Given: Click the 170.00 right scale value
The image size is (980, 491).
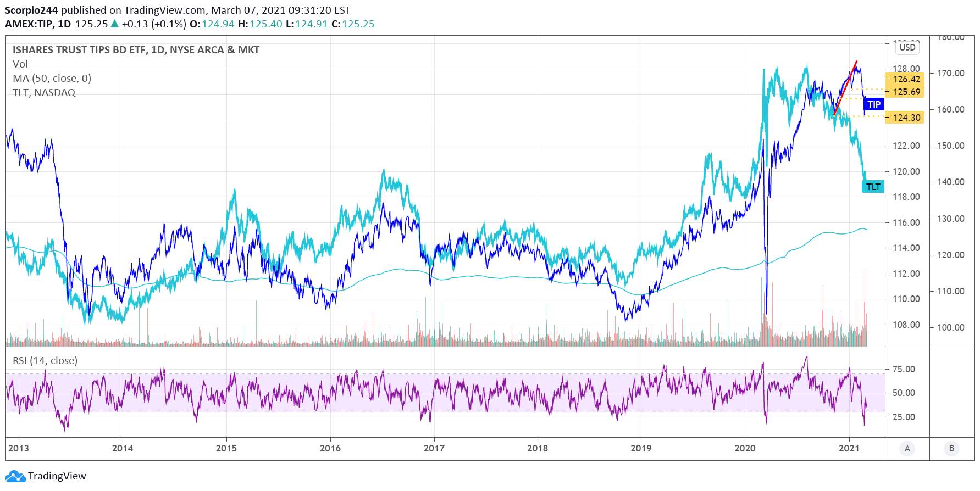Looking at the screenshot, I should [951, 73].
